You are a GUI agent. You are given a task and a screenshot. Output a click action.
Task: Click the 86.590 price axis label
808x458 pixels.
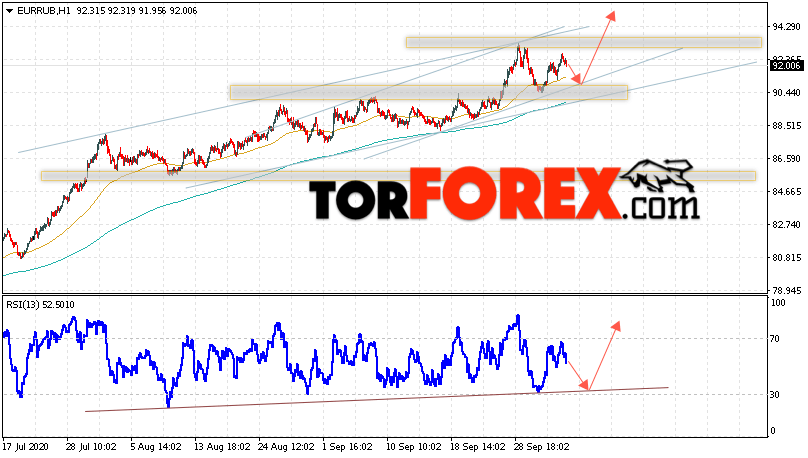(x=786, y=159)
